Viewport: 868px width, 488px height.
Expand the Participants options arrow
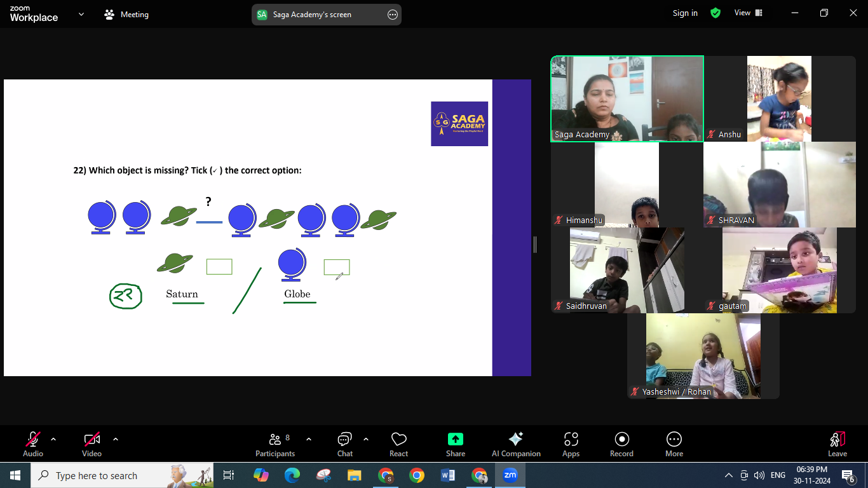click(309, 439)
